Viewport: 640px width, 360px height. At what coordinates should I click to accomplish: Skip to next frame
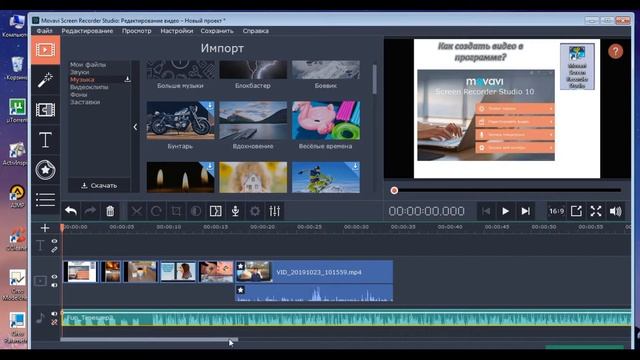(525, 211)
